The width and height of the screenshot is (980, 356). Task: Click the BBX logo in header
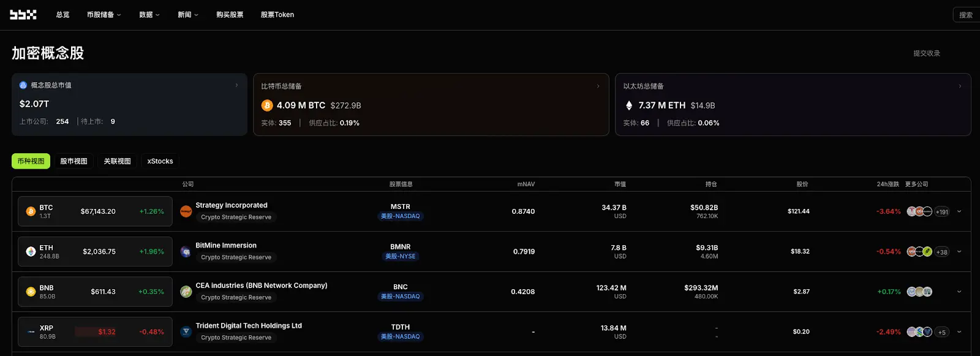(23, 15)
